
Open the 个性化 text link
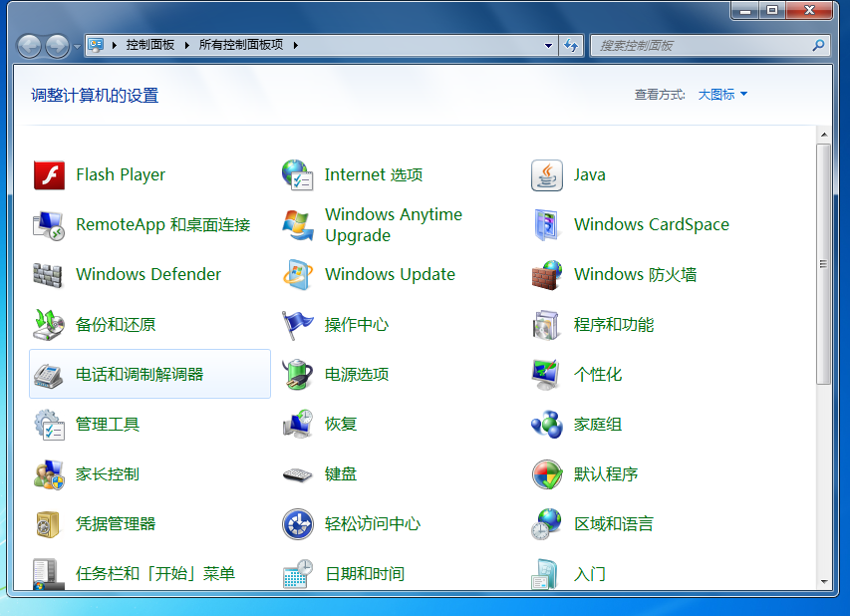click(597, 375)
